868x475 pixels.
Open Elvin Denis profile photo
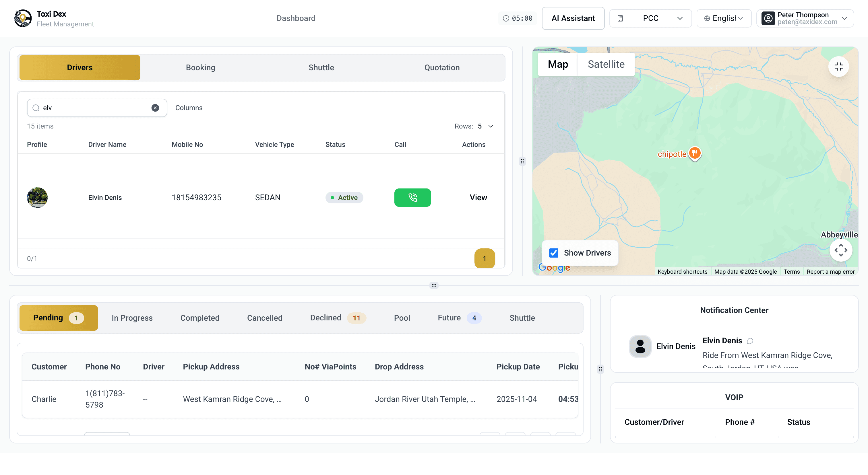[x=37, y=198]
